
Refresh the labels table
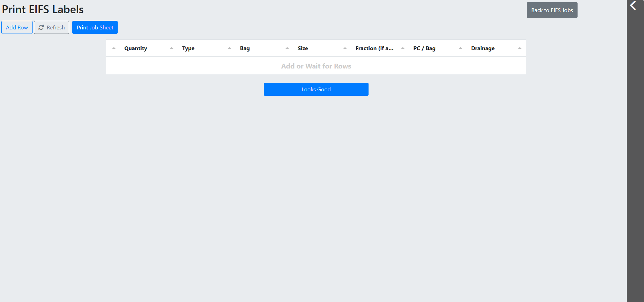tap(52, 27)
